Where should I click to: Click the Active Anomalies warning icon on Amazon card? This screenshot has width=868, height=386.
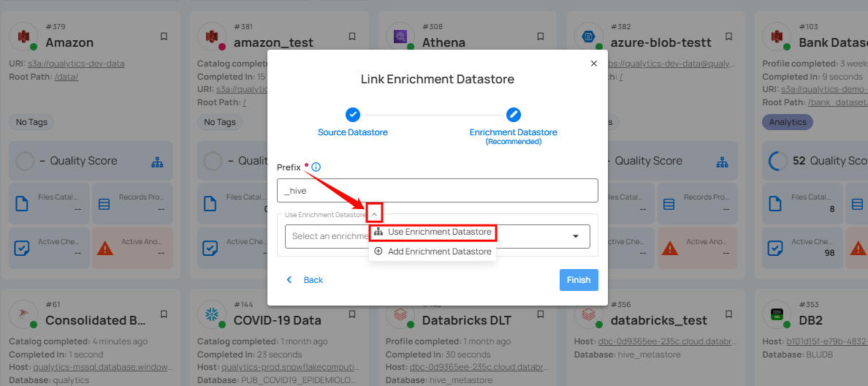105,248
